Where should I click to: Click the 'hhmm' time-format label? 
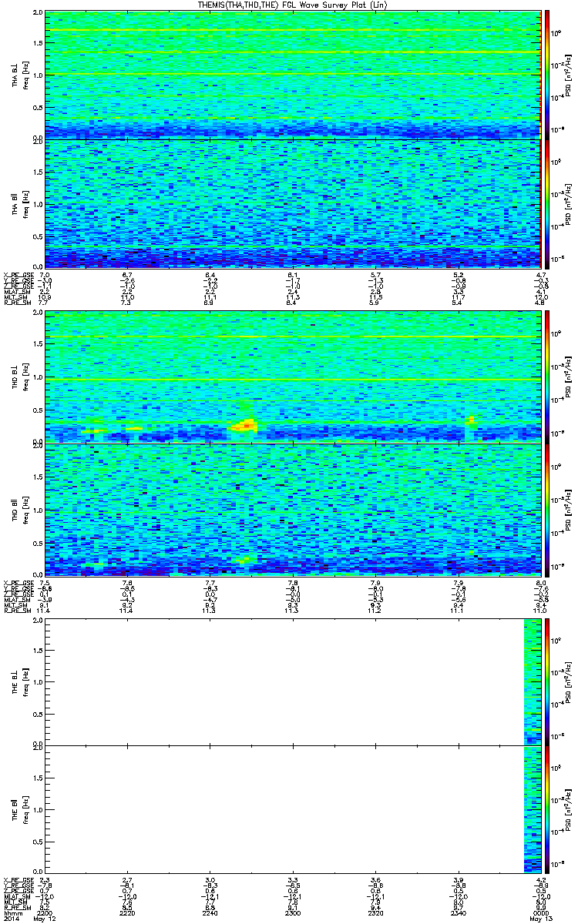point(12,913)
